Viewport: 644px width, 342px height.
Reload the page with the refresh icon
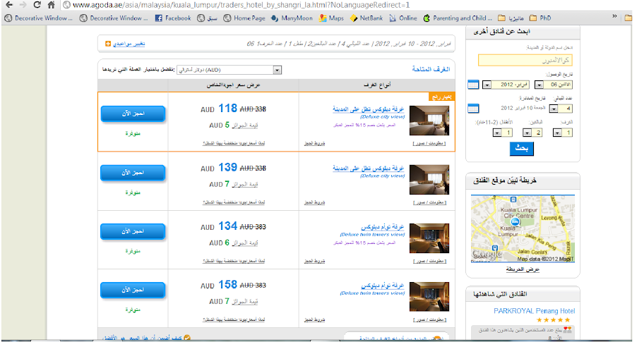click(x=37, y=5)
